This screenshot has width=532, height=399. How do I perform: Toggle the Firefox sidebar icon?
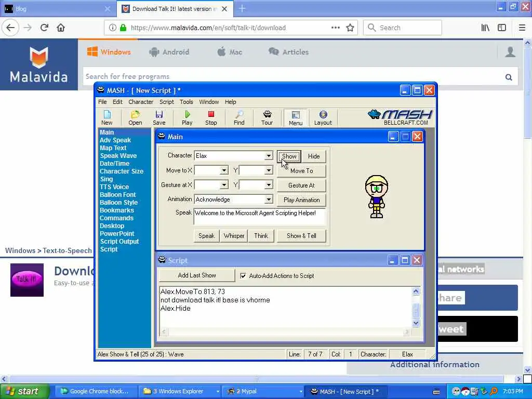pyautogui.click(x=502, y=28)
